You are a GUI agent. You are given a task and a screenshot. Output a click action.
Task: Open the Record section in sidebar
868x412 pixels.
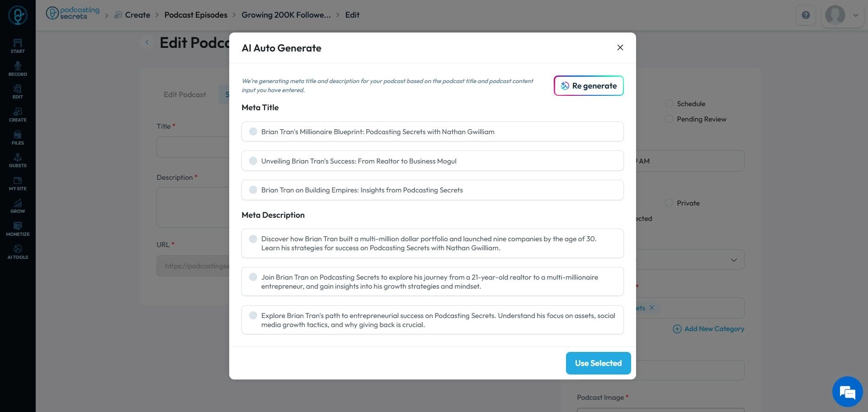18,69
